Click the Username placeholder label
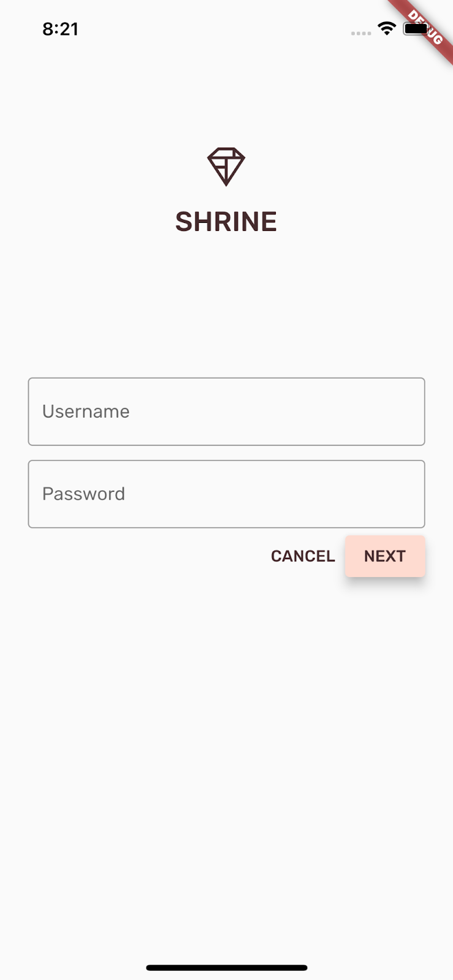Screen dimensions: 453x980 point(86,412)
